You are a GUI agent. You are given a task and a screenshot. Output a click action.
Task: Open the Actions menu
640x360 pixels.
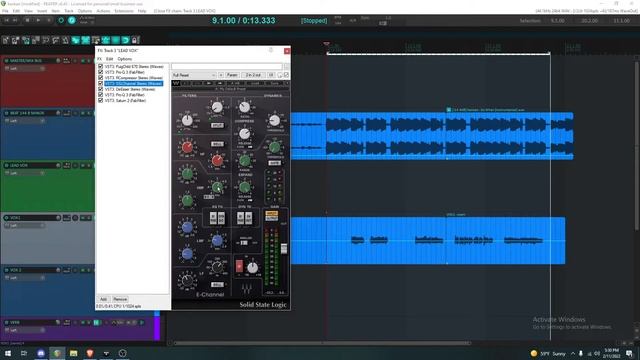coord(103,11)
